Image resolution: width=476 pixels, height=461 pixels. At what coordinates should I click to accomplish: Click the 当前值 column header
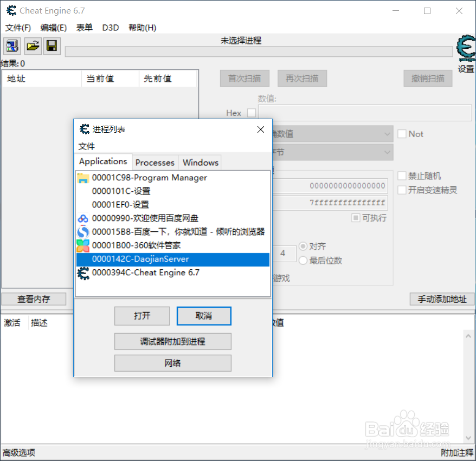tap(111, 79)
